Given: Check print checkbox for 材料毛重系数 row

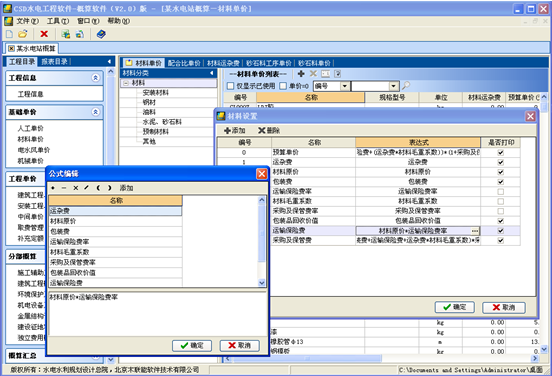Looking at the screenshot, I should [501, 201].
